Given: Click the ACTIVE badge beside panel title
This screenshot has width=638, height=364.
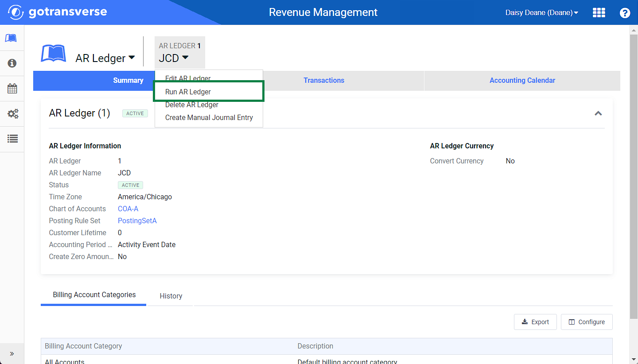Looking at the screenshot, I should (x=135, y=113).
